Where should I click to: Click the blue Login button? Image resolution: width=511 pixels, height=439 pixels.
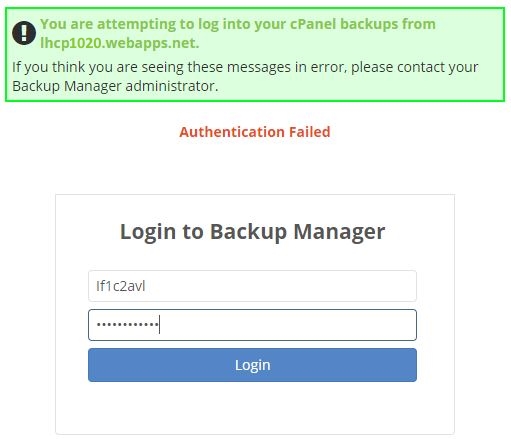(x=252, y=365)
